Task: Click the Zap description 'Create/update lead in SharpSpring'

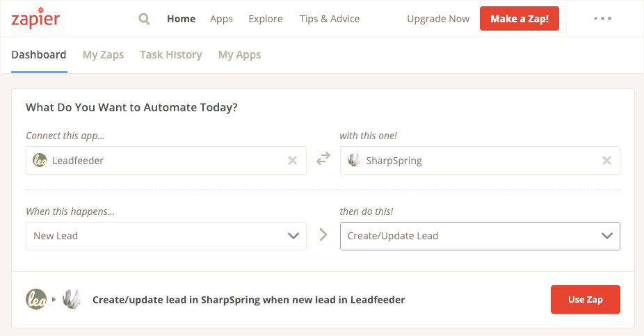Action: click(x=248, y=300)
